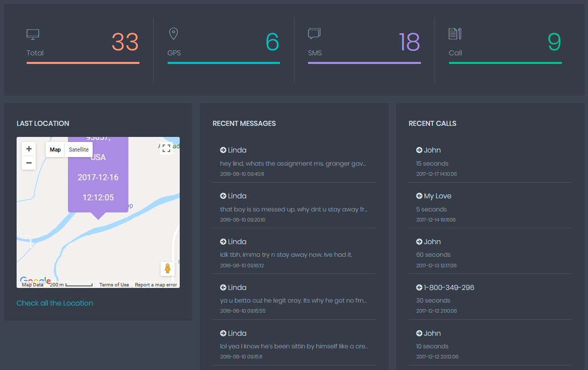Zoom in using the map plus button
The image size is (588, 370).
coord(29,149)
